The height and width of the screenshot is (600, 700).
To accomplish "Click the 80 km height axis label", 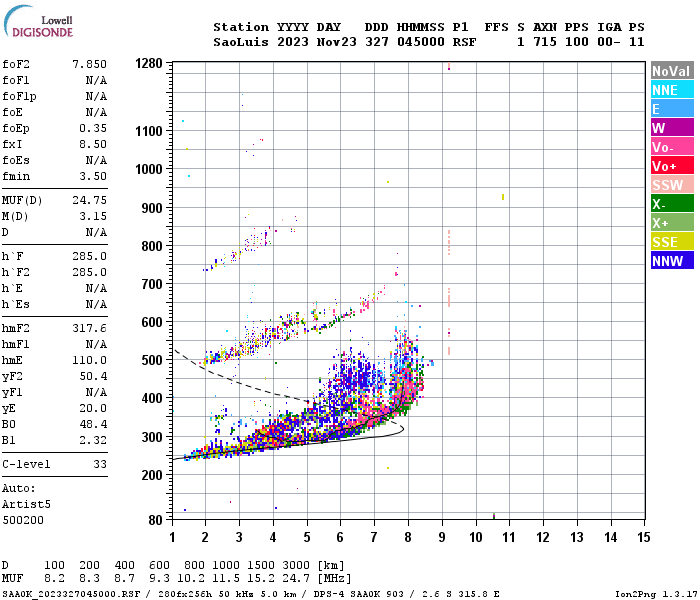I will click(x=155, y=520).
